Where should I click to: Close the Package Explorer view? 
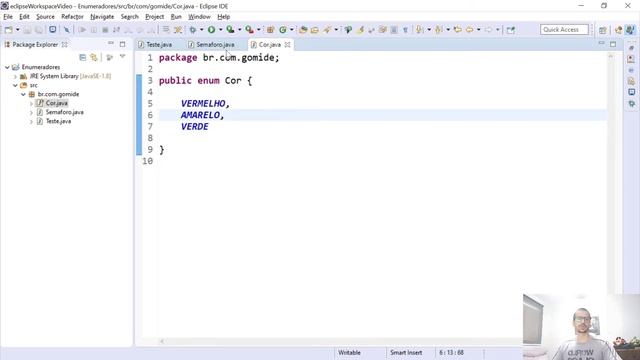point(64,44)
